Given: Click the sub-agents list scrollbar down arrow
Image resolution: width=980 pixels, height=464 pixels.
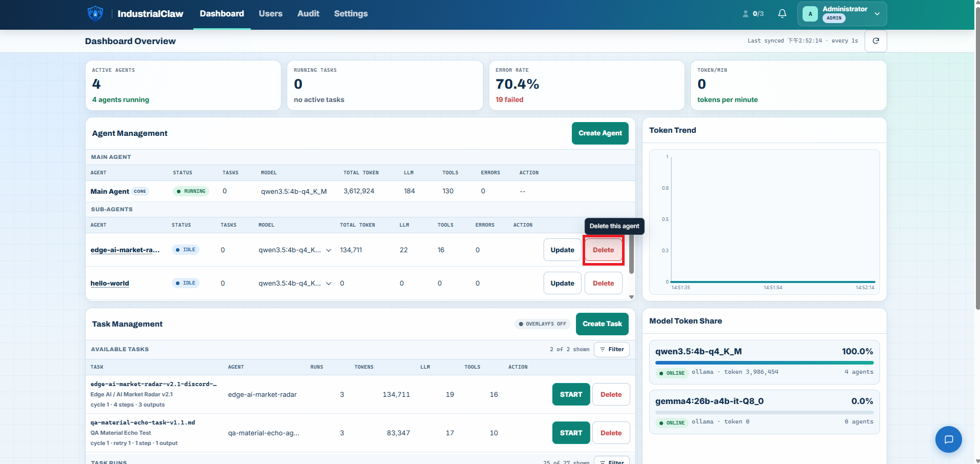Looking at the screenshot, I should point(632,297).
